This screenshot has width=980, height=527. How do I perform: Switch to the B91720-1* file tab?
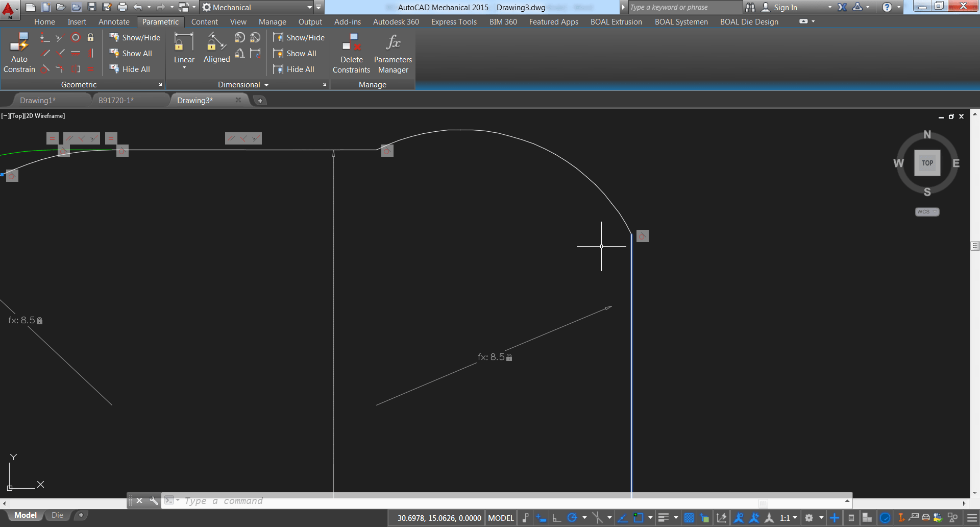(x=116, y=100)
